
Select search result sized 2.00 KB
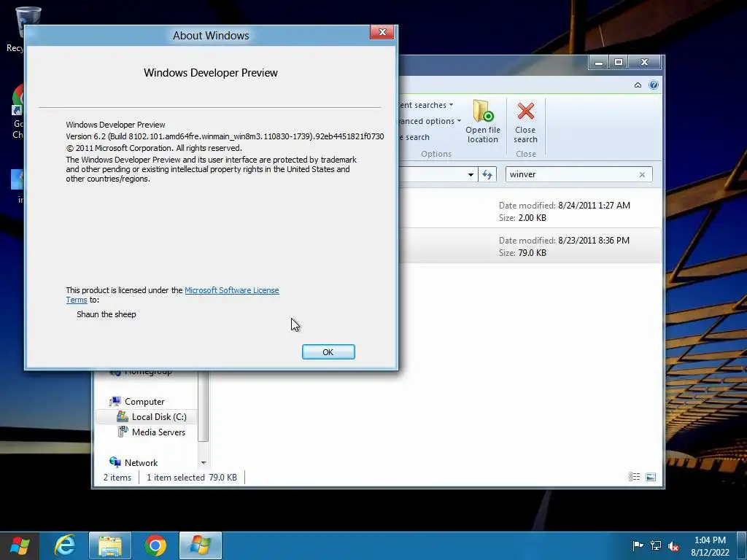tap(530, 211)
